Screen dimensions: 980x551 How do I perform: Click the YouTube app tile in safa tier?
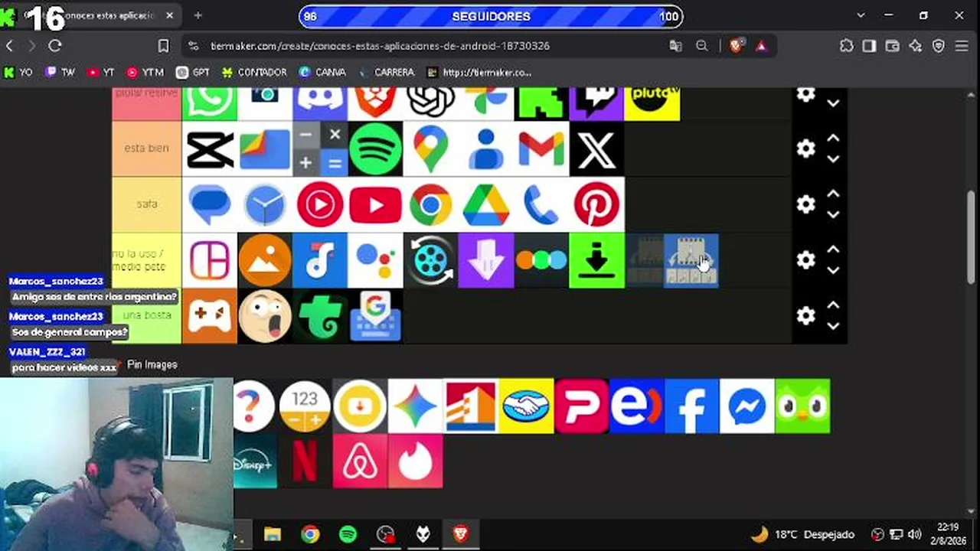tap(375, 204)
